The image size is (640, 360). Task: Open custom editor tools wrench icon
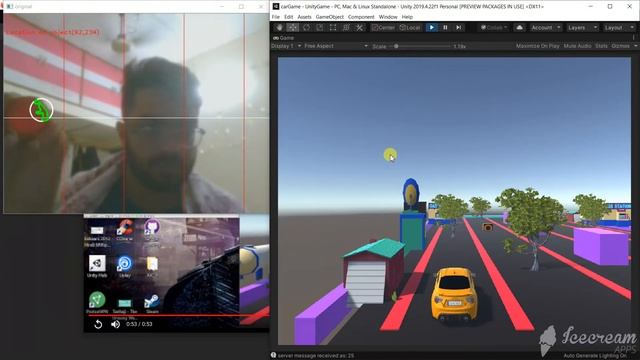(x=359, y=27)
